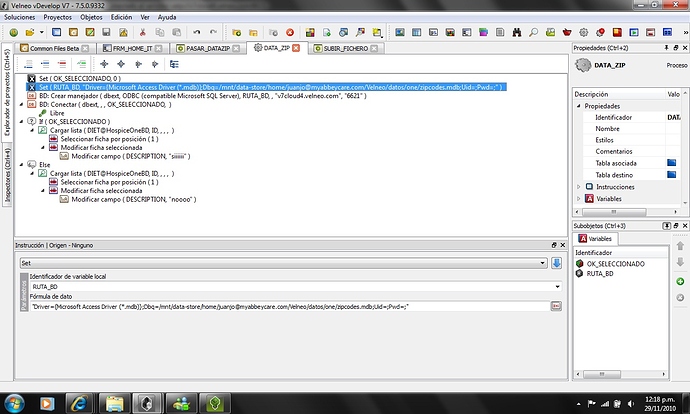
Task: Click the up arrow in Subobjetos panel
Action: pyautogui.click(x=680, y=245)
